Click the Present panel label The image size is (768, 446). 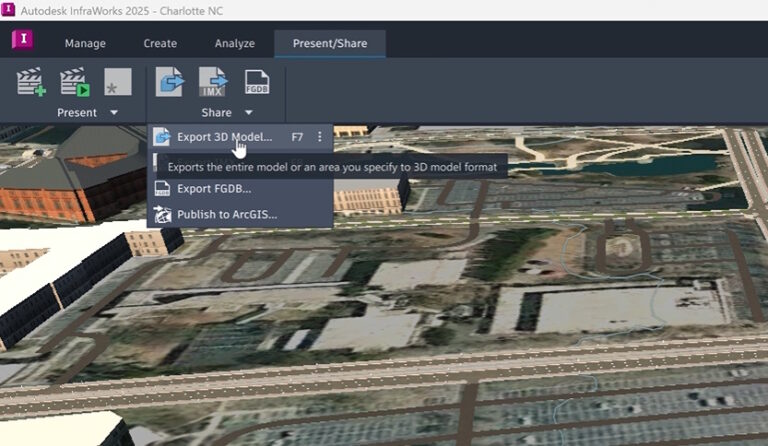pyautogui.click(x=77, y=113)
